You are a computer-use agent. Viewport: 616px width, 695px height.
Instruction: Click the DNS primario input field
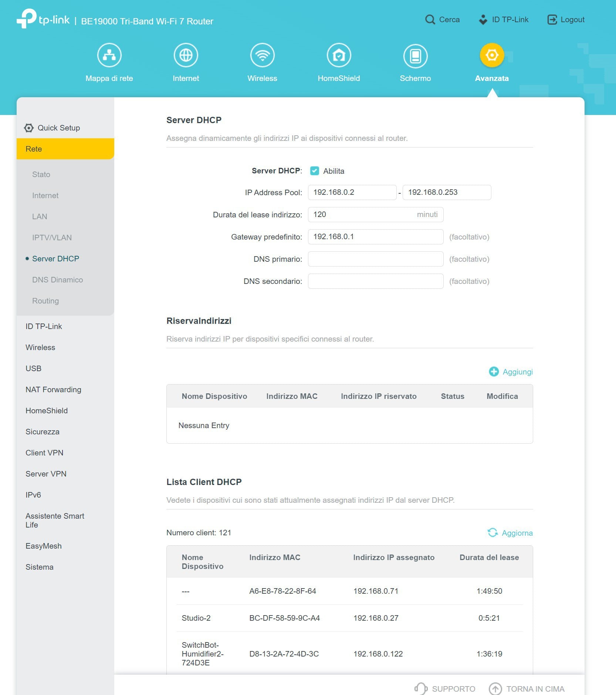pos(376,259)
